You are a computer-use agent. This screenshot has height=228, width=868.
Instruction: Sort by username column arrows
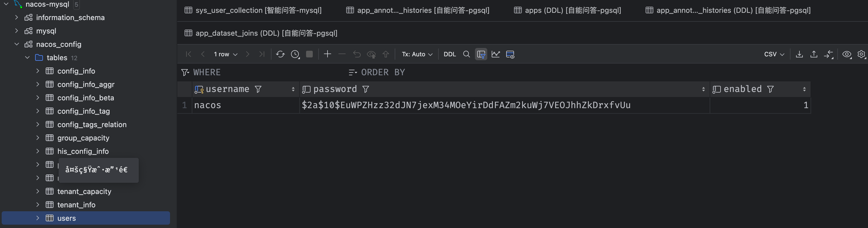tap(293, 89)
